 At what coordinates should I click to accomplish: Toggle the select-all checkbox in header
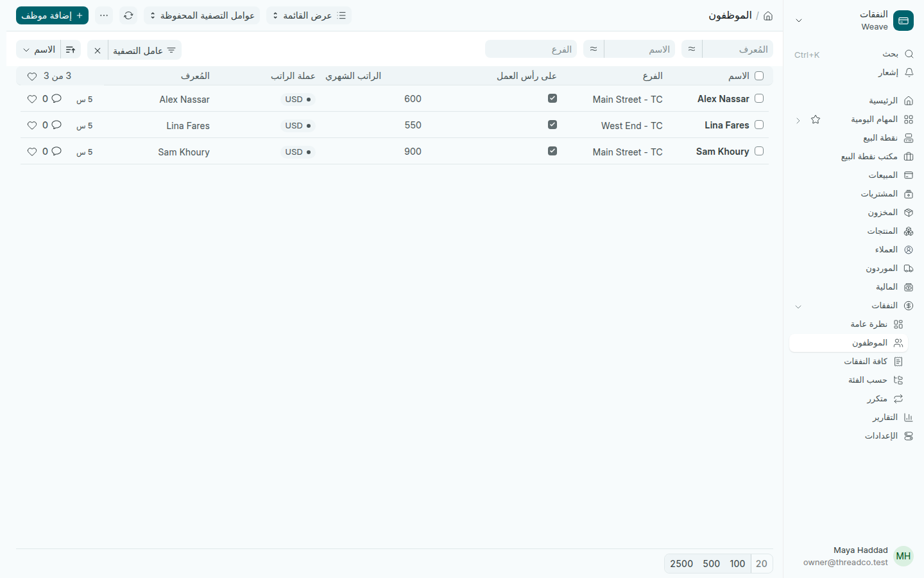point(759,76)
